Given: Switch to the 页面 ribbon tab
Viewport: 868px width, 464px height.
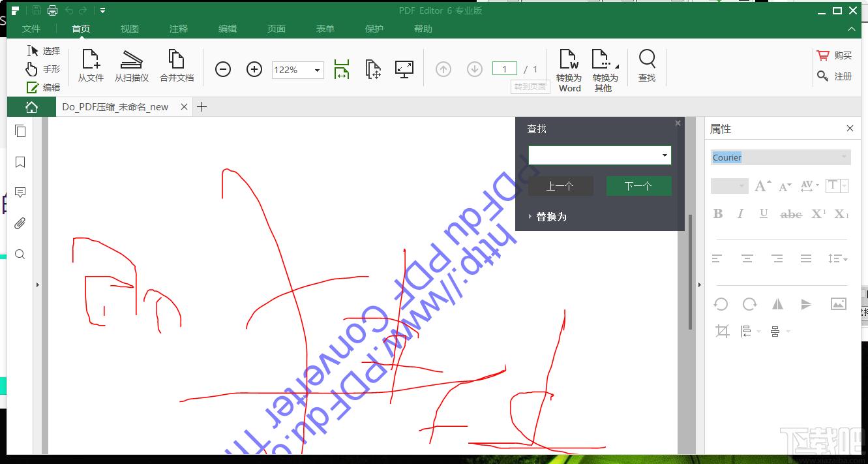Looking at the screenshot, I should [x=277, y=29].
